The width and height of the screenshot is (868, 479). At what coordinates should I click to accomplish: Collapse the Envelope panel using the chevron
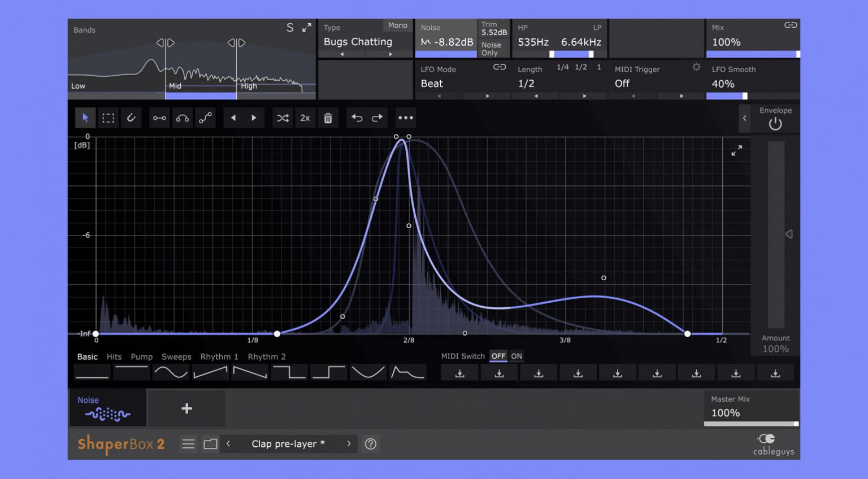tap(745, 119)
